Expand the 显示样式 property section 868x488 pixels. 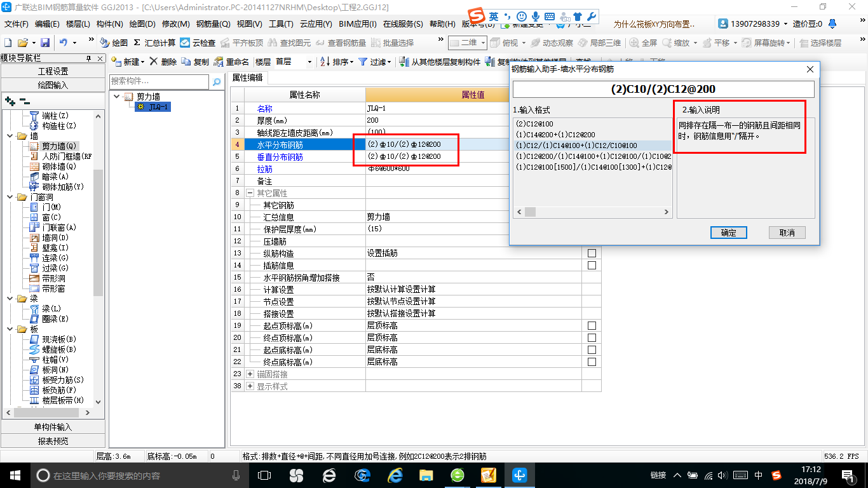click(x=250, y=386)
